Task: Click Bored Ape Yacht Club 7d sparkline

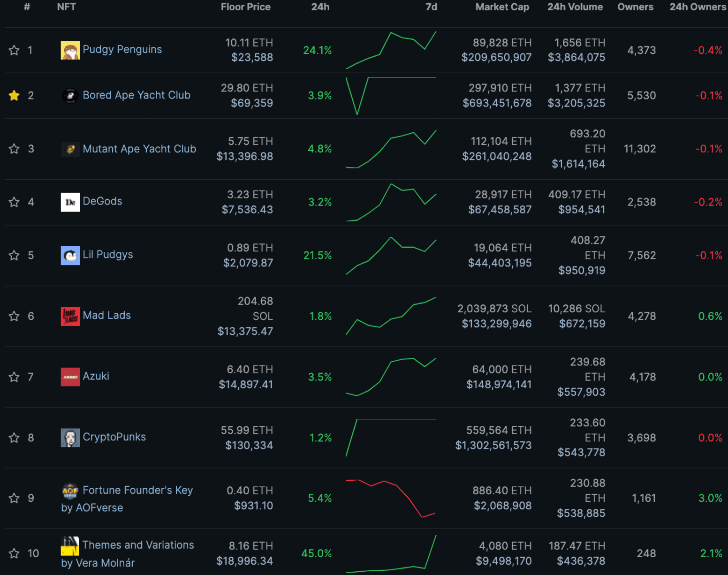Action: coord(391,96)
